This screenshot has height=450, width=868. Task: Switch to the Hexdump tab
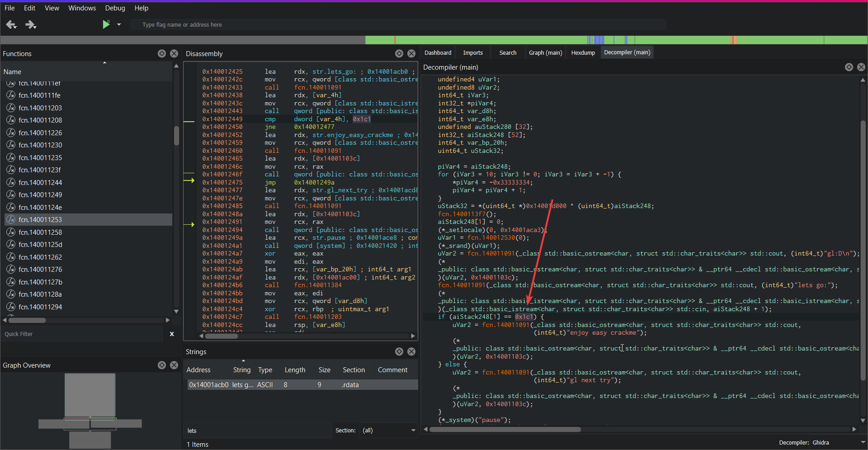point(583,53)
